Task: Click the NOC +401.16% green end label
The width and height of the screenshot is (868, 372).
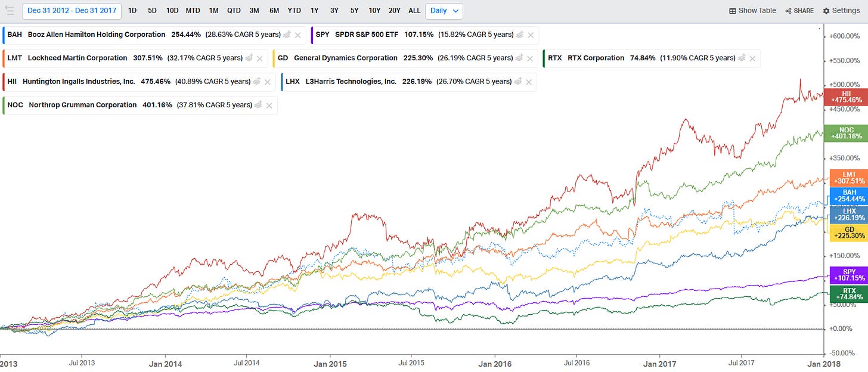Action: point(845,134)
